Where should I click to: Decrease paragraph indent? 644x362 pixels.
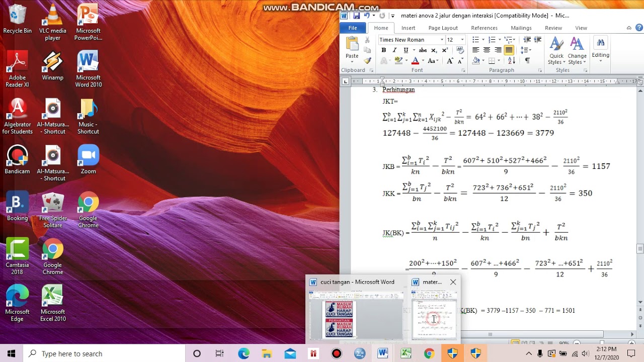(527, 40)
